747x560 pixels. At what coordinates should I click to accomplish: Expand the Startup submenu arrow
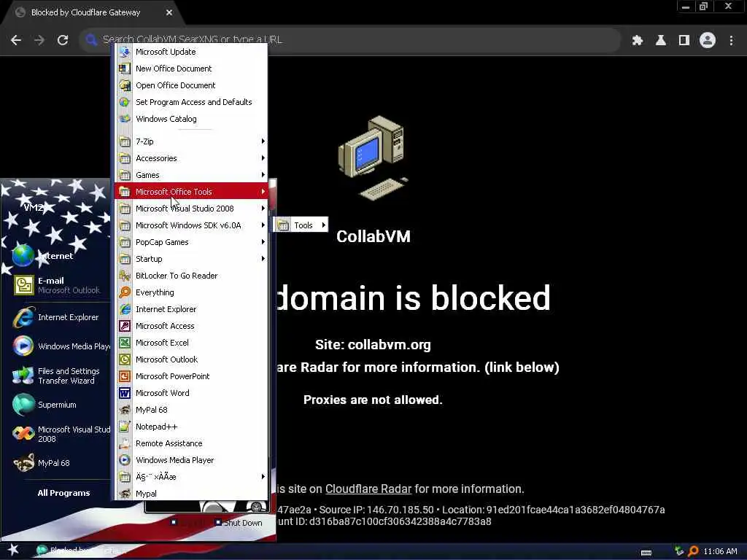(263, 259)
